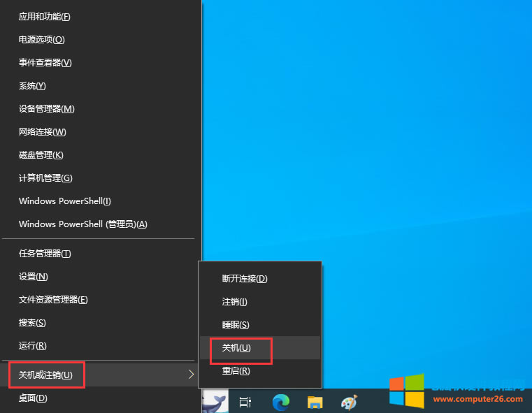Launch the Paint palette icon in taskbar
This screenshot has width=532, height=413.
[349, 402]
